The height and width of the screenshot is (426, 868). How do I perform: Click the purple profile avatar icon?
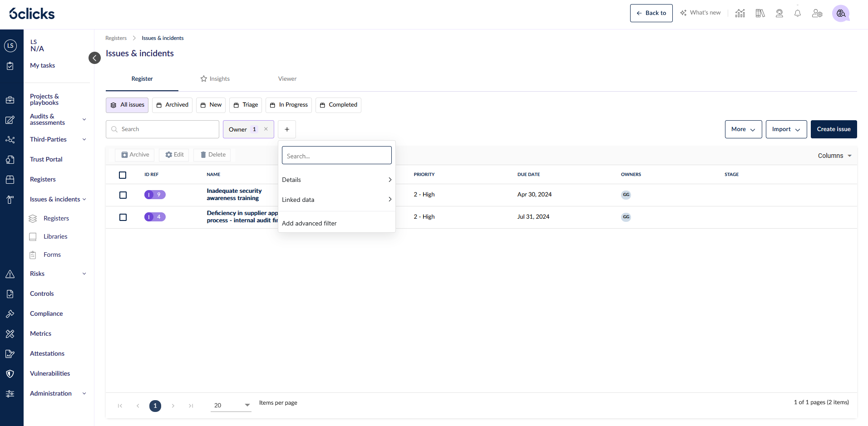(841, 13)
